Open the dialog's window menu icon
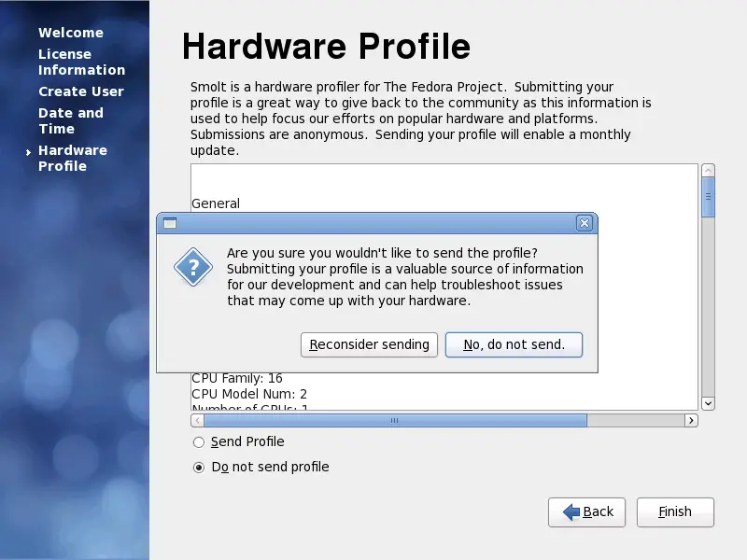 170,223
